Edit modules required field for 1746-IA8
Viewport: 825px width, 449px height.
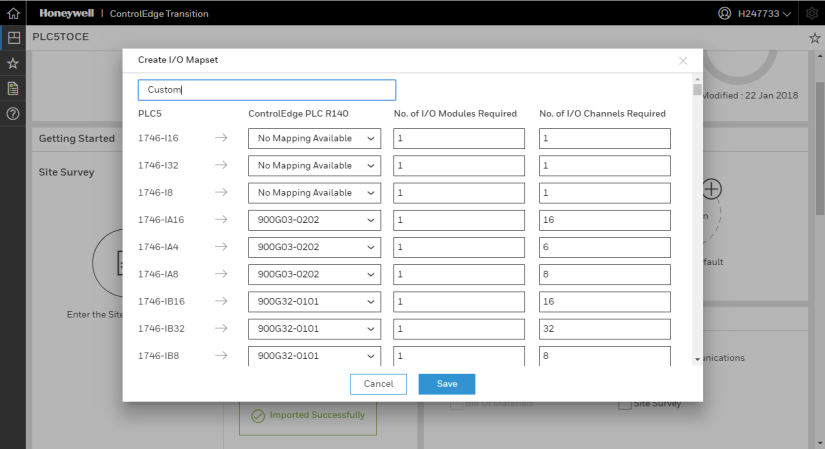(x=459, y=274)
